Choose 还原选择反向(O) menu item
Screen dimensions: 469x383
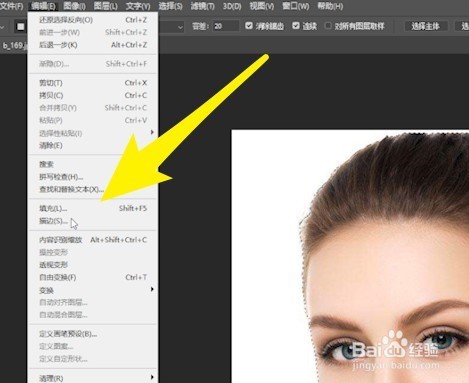tap(93, 20)
